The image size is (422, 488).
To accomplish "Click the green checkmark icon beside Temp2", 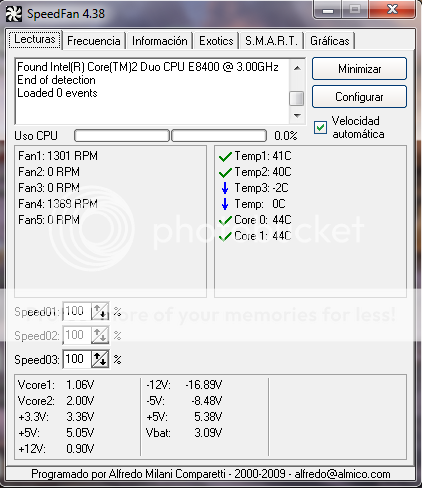I will (225, 172).
